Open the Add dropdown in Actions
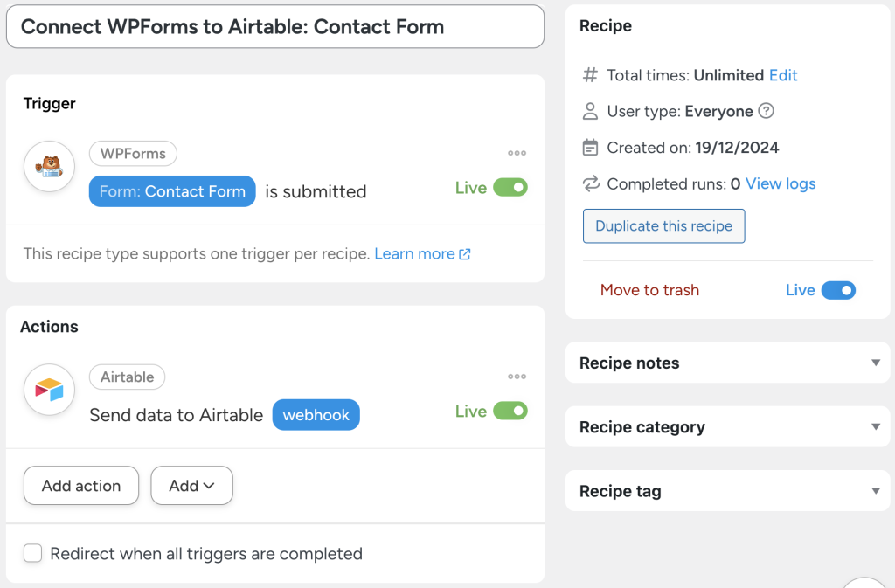 pyautogui.click(x=191, y=485)
